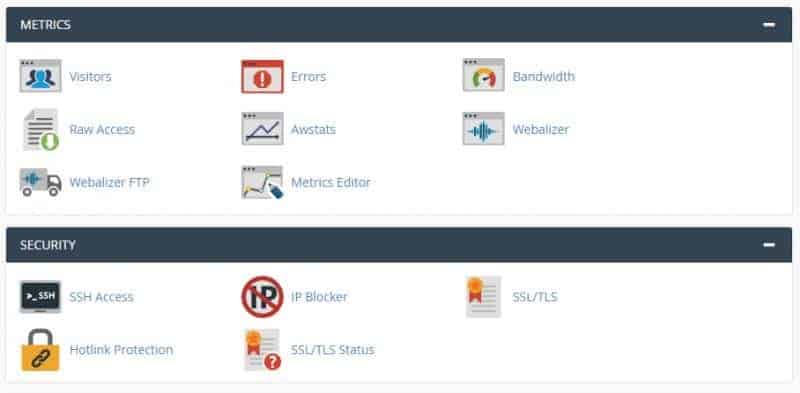Viewport: 800px width, 393px height.
Task: Open the Visitors icon
Action: [40, 76]
